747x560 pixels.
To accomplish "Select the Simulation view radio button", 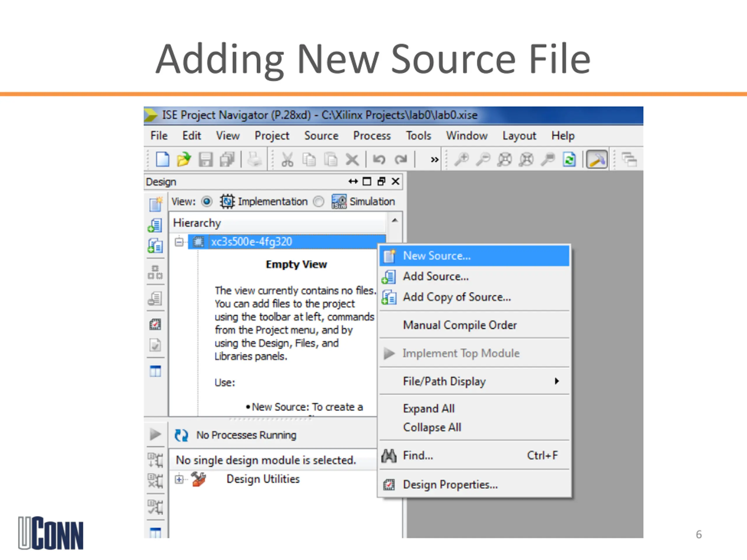I will [x=318, y=202].
